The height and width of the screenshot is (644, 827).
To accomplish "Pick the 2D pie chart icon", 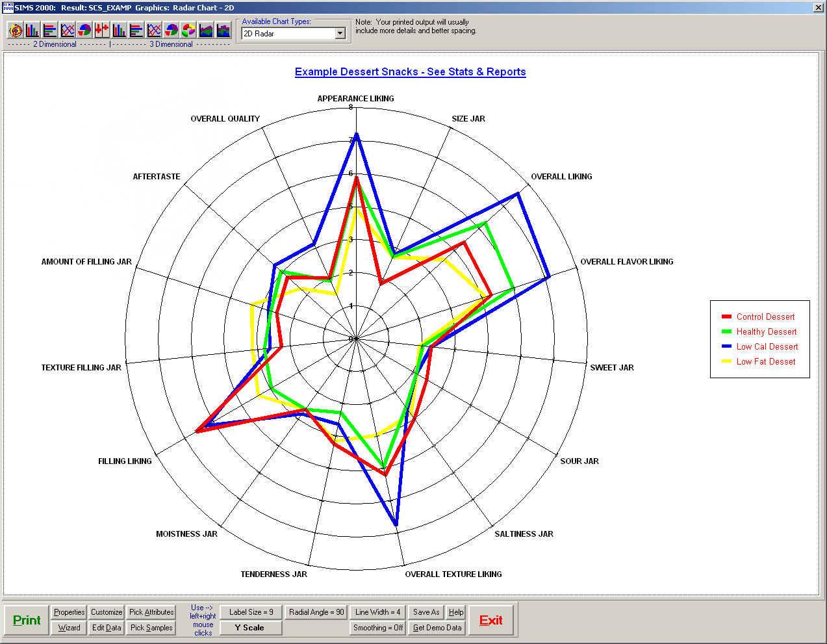I will click(84, 31).
